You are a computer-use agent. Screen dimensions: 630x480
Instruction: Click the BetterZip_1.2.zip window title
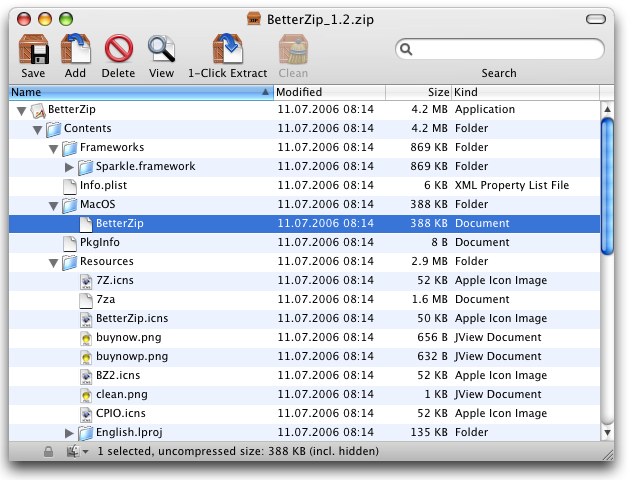pos(320,19)
